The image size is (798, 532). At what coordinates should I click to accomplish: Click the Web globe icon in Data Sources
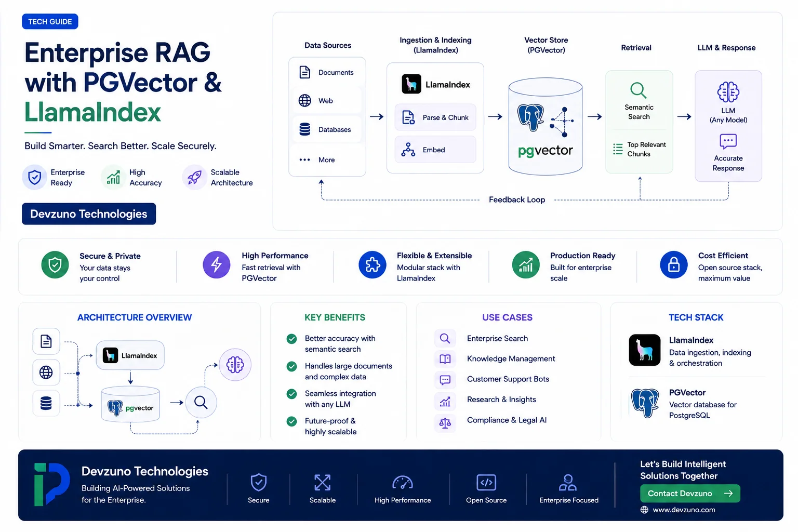click(x=305, y=100)
